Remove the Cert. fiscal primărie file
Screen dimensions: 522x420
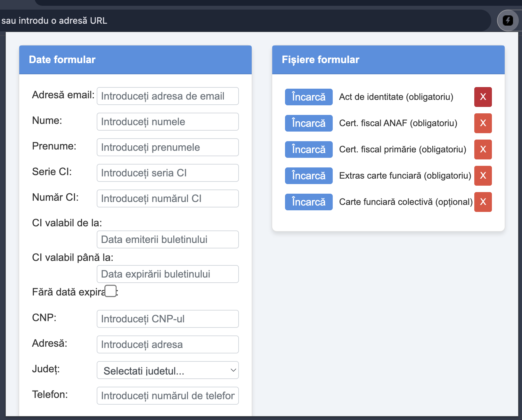click(483, 149)
